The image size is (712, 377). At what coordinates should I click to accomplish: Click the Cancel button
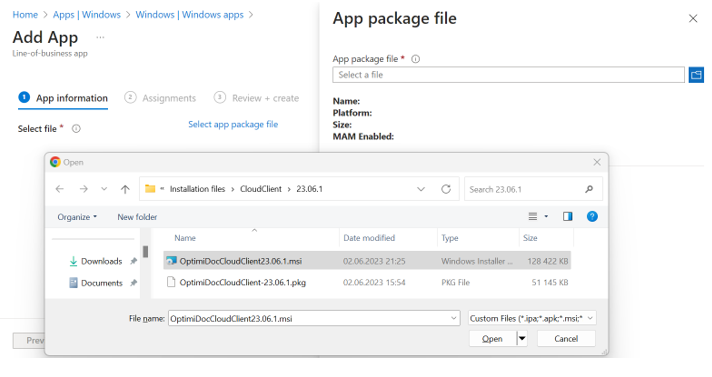[x=566, y=339]
